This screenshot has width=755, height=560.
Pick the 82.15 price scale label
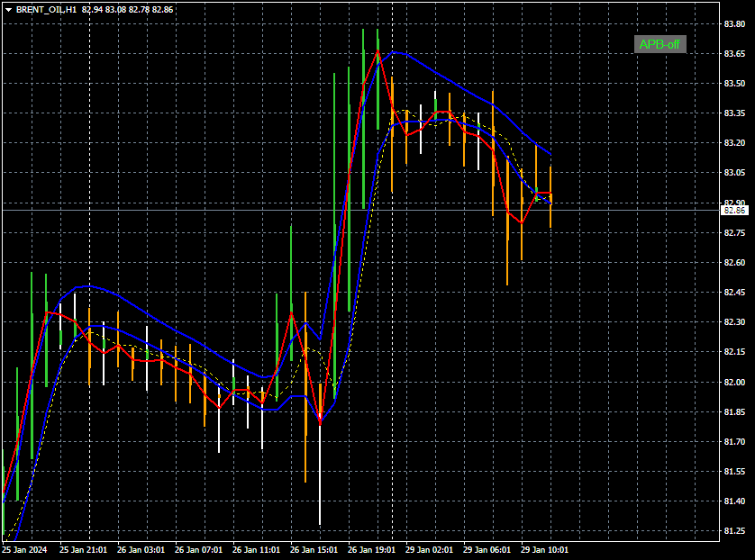pyautogui.click(x=735, y=352)
